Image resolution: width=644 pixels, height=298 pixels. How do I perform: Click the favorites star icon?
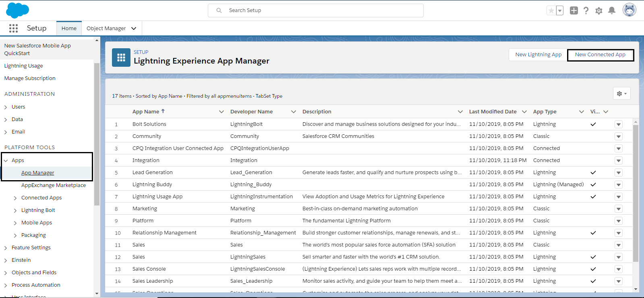[x=551, y=11]
